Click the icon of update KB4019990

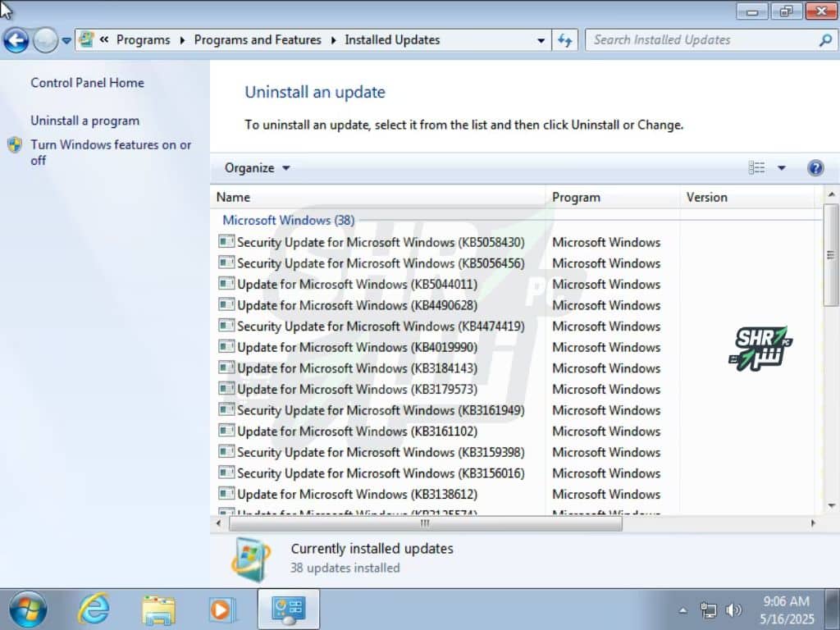click(x=226, y=347)
